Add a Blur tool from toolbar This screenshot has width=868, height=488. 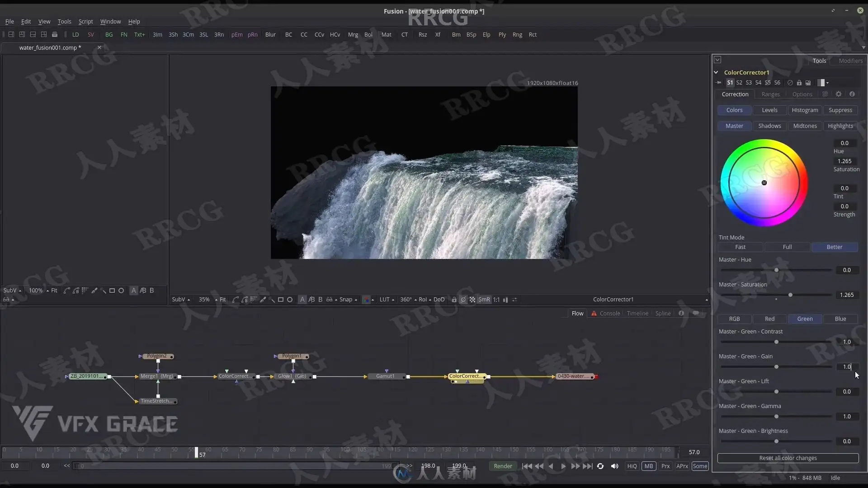[270, 34]
